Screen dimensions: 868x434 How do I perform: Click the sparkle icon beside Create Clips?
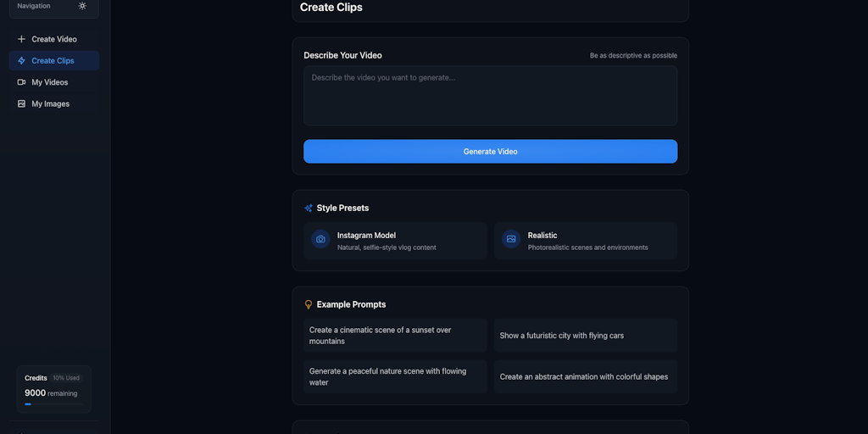click(21, 61)
